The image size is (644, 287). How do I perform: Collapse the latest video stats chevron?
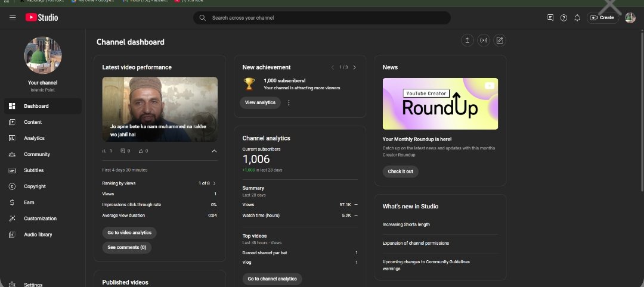pyautogui.click(x=214, y=151)
